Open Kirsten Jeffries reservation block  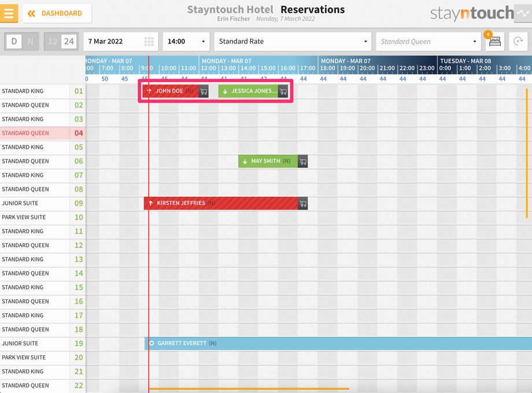pyautogui.click(x=221, y=203)
